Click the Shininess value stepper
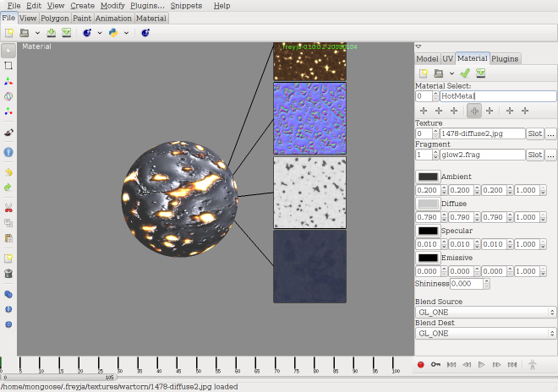This screenshot has width=558, height=392. 487,284
